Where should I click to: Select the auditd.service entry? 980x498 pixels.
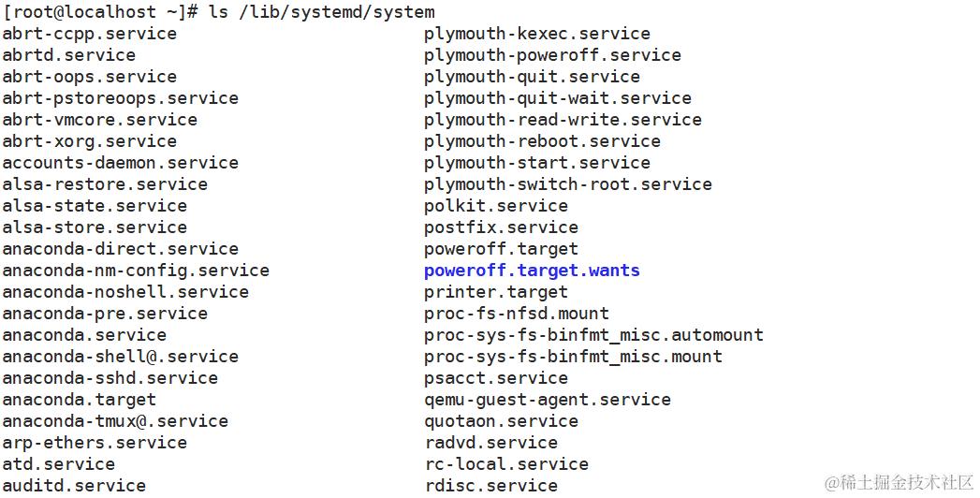point(74,486)
